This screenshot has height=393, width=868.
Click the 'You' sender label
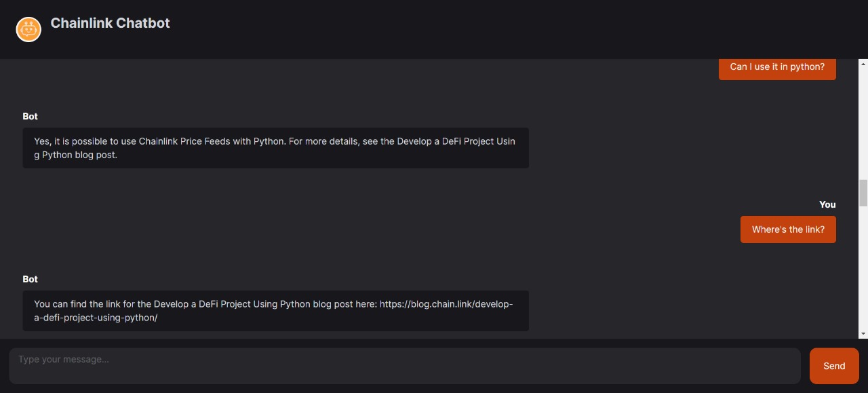pos(827,204)
